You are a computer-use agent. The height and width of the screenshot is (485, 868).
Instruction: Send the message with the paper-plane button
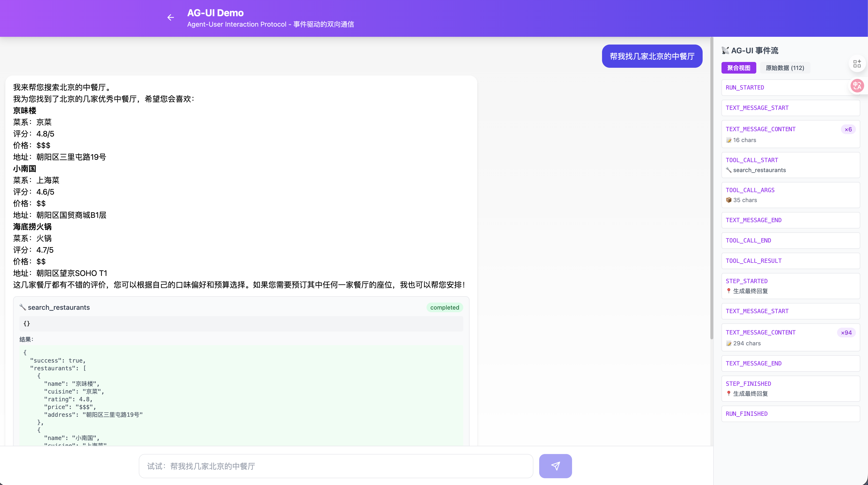(x=555, y=466)
